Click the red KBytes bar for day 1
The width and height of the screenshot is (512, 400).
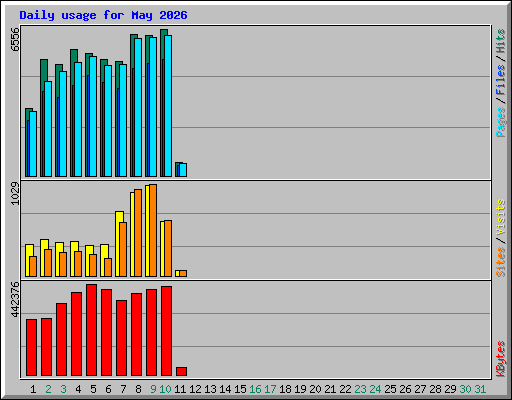(x=31, y=347)
